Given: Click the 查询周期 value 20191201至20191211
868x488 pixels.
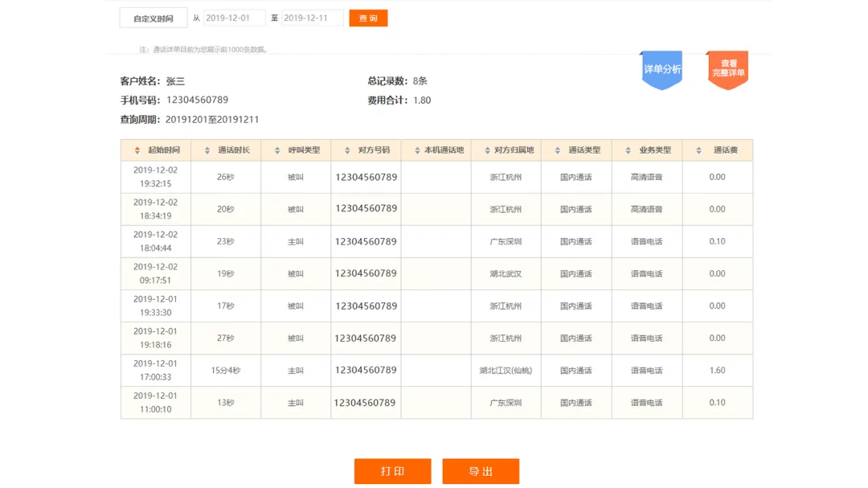Looking at the screenshot, I should tap(212, 119).
